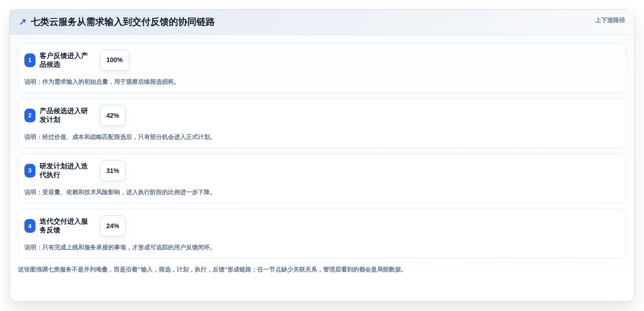644x311 pixels.
Task: Click the 31% value pill
Action: click(113, 171)
